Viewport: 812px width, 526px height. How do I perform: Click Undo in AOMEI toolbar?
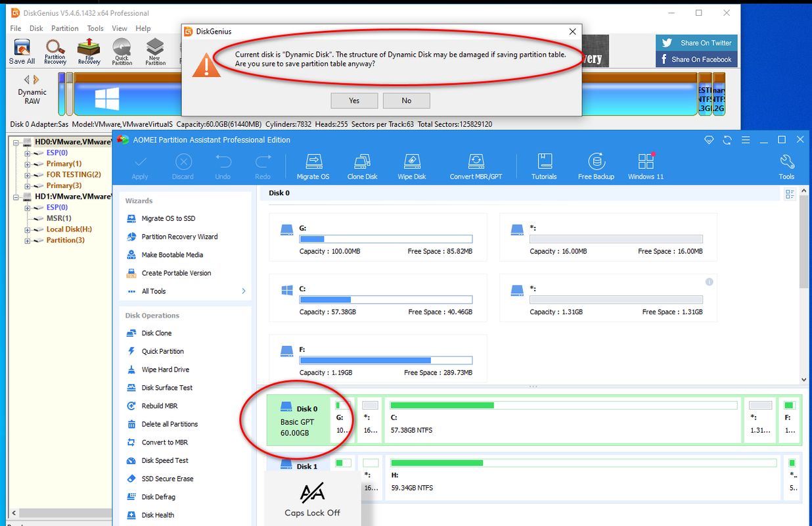[x=223, y=167]
